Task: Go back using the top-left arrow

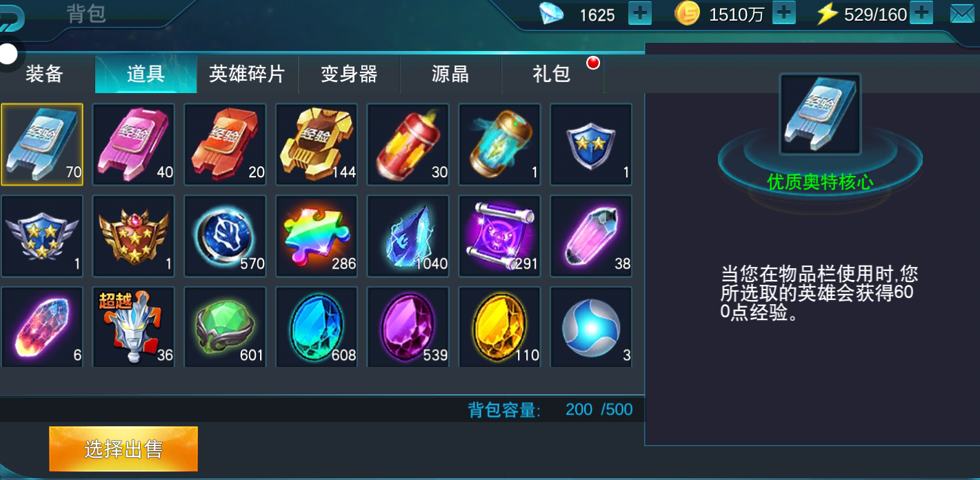Action: click(x=12, y=19)
